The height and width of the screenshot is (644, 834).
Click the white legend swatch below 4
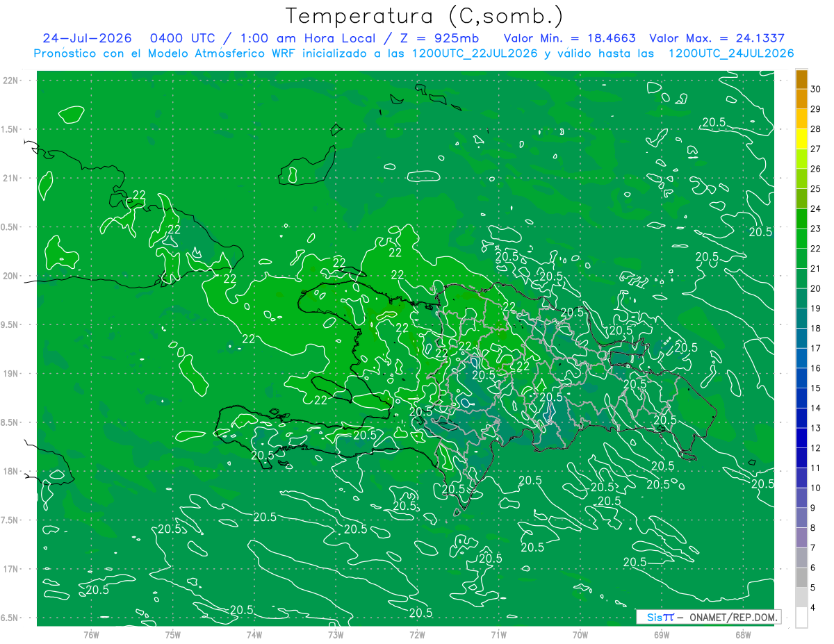coord(801,618)
